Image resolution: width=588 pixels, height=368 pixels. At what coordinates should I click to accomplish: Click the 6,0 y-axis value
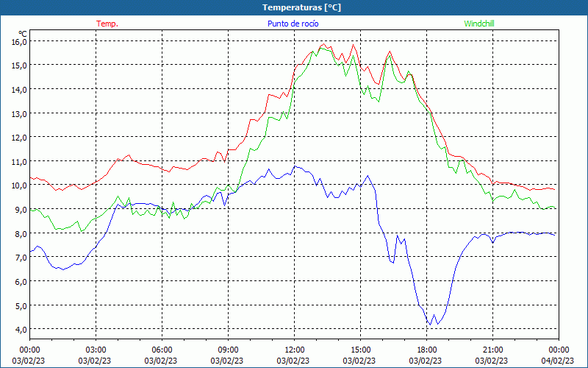click(x=21, y=282)
